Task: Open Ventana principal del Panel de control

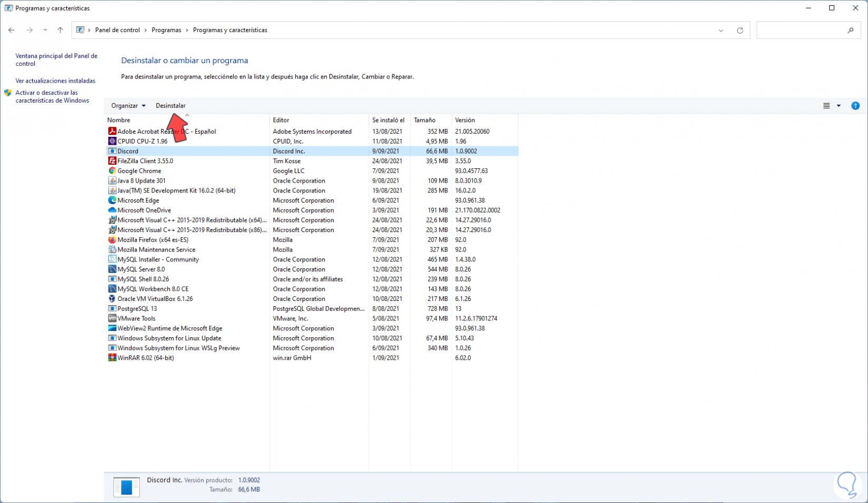Action: pos(56,59)
